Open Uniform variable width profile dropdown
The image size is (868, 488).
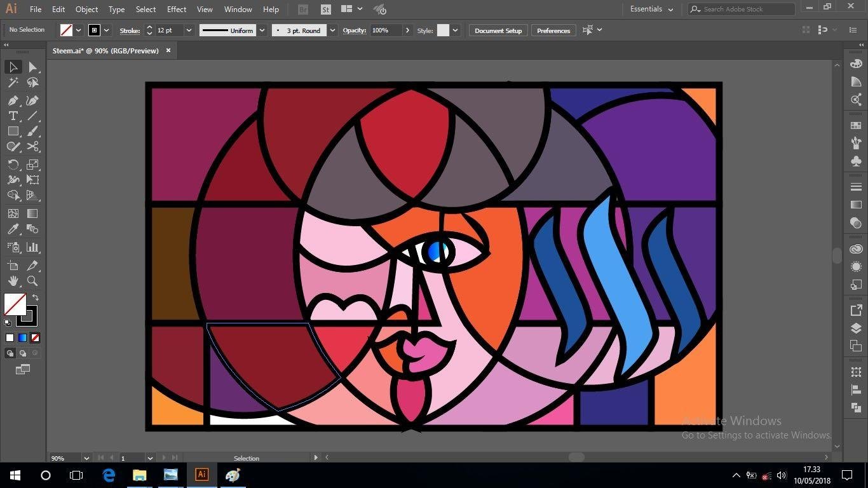click(x=262, y=30)
